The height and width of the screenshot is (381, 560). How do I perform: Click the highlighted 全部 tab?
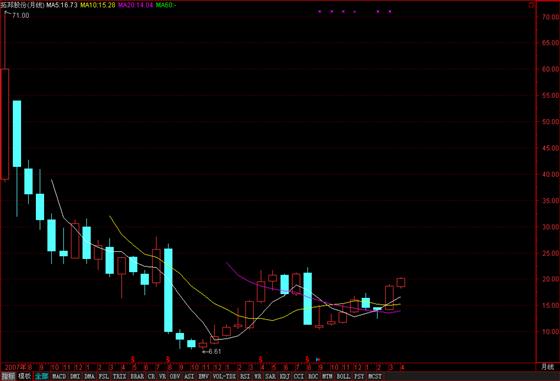(41, 376)
